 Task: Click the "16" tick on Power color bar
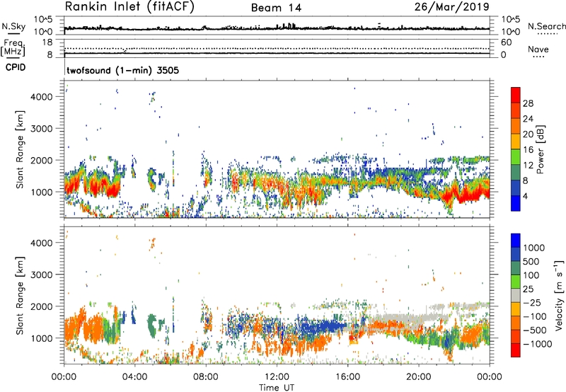click(x=528, y=150)
